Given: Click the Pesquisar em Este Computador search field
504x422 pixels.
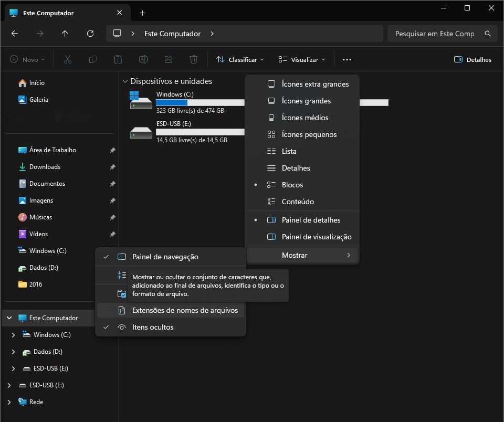Looking at the screenshot, I should (x=435, y=34).
